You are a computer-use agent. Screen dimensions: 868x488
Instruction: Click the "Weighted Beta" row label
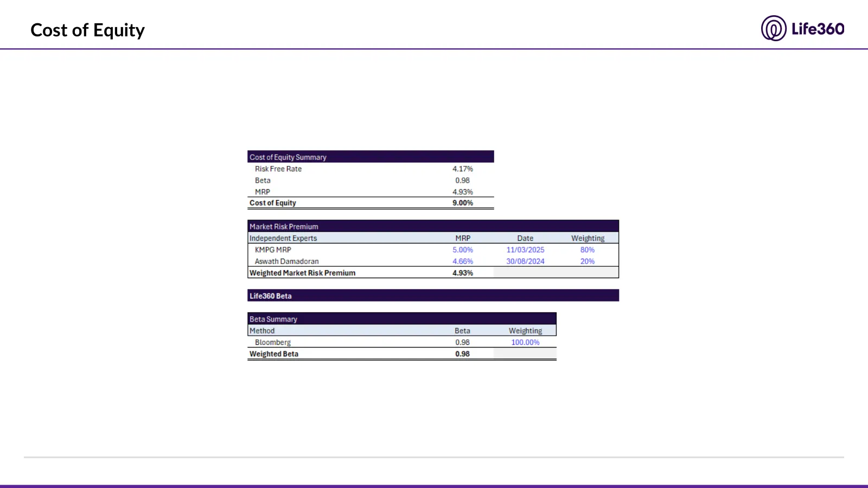[x=274, y=354]
